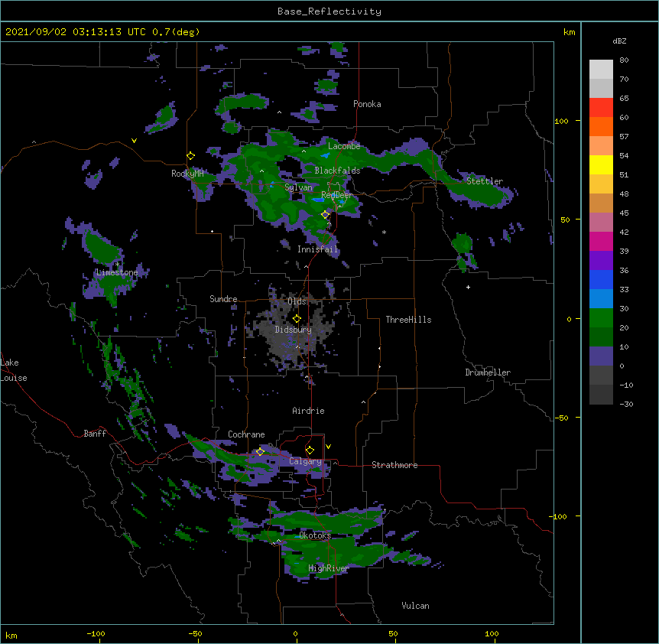The image size is (659, 644).
Task: Click the Strathmore city label
Action: tap(394, 465)
